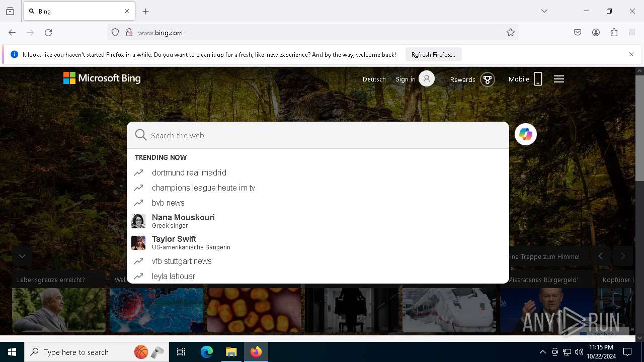Open the Firefox tab overview (recent browsing) icon
Viewport: 644px width, 362px height.
(10, 11)
